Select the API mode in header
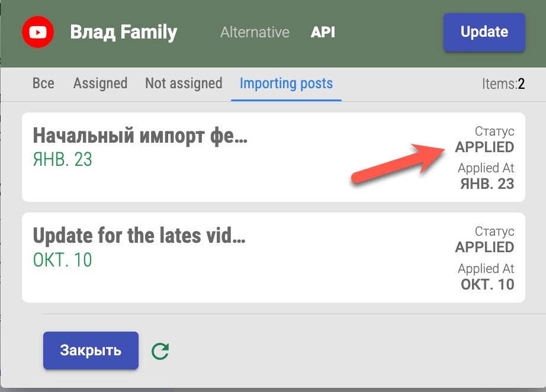The height and width of the screenshot is (392, 546). 323,32
